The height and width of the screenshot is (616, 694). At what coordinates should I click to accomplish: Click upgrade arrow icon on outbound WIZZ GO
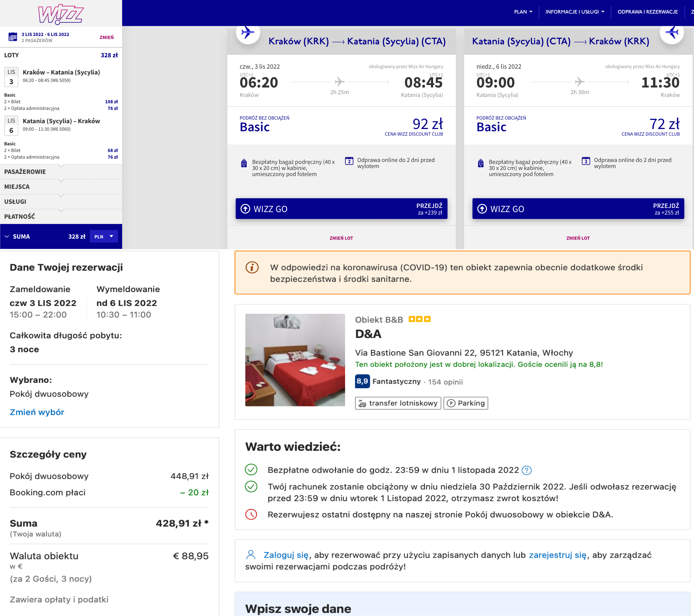pos(245,209)
